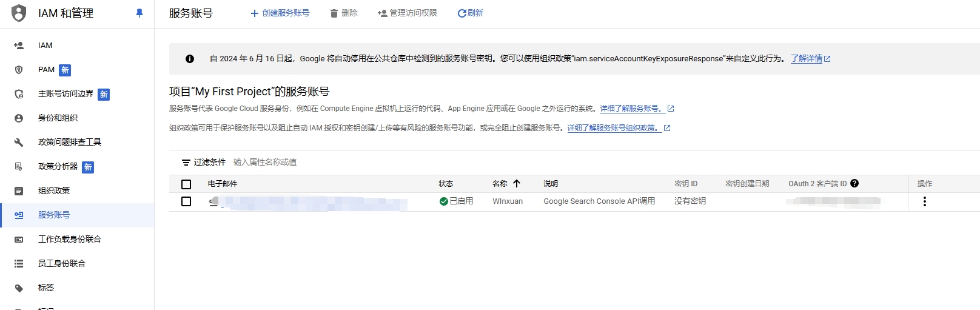The height and width of the screenshot is (310, 980).
Task: Click the 政策问题排查工具 wrench icon
Action: [19, 143]
